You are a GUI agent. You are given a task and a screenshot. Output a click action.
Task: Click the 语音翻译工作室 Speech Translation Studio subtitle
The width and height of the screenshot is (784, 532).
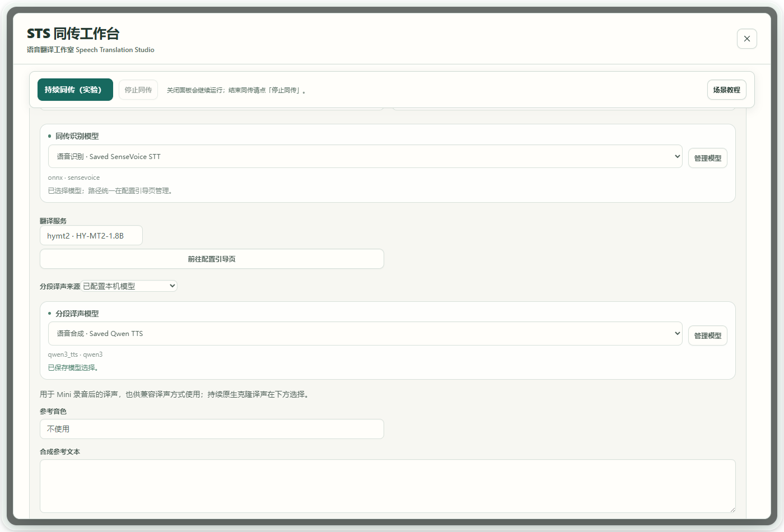91,50
